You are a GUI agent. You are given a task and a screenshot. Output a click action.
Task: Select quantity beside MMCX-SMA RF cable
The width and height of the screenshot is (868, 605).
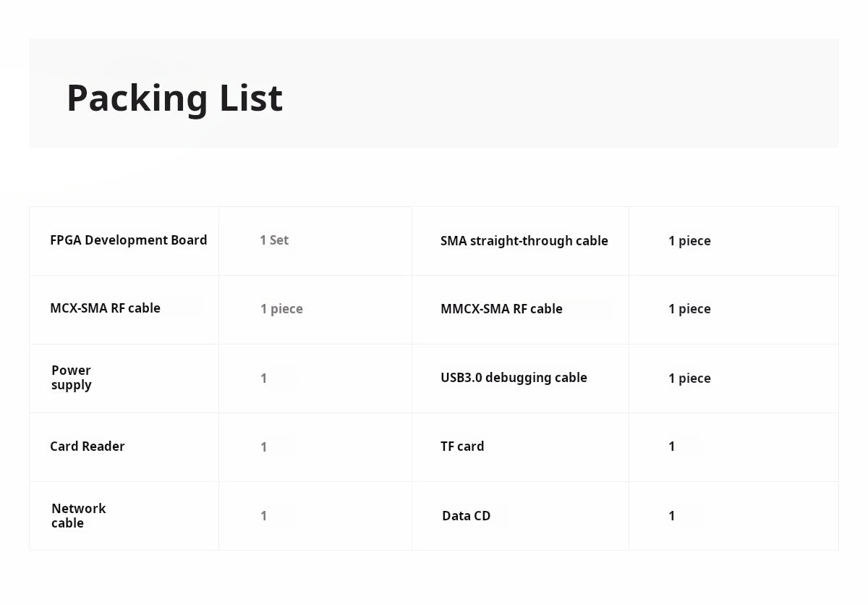coord(689,309)
